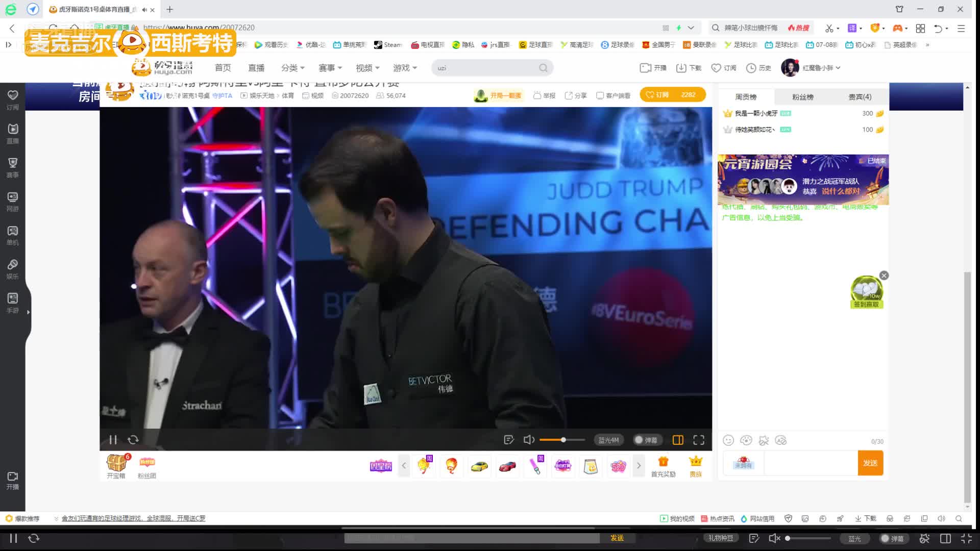This screenshot has height=551, width=980.
Task: Toggle 弹幕 switch in bottom bar
Action: pyautogui.click(x=892, y=538)
